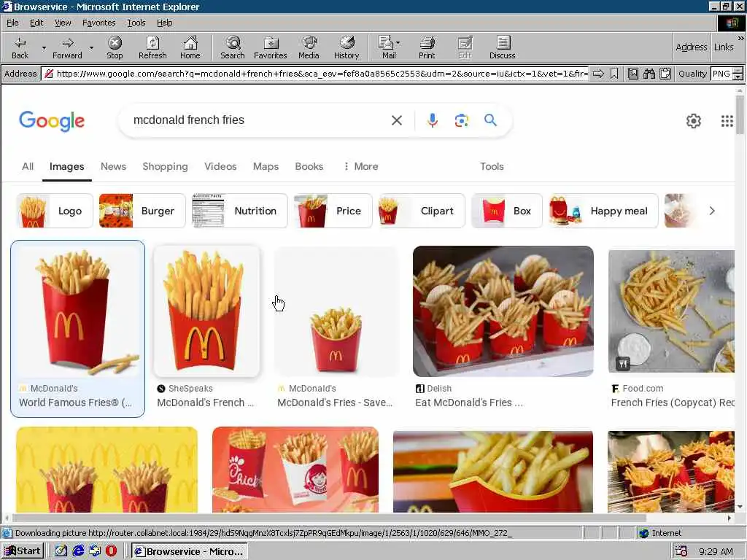Open the Forward history dropdown arrow
Screen dimensions: 747x560
tap(91, 47)
